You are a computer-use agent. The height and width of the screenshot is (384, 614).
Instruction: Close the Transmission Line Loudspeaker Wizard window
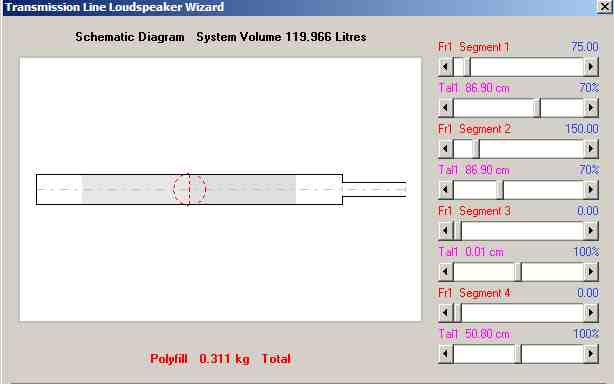pyautogui.click(x=605, y=7)
